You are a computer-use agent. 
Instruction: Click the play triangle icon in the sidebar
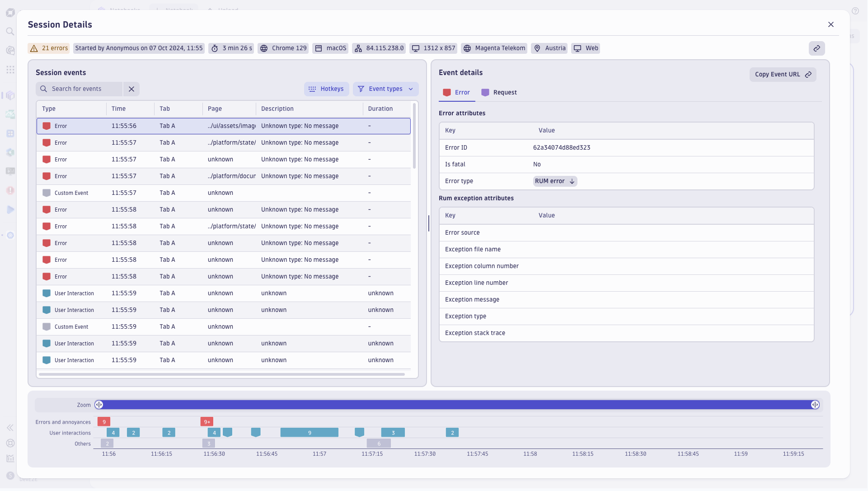coord(10,209)
